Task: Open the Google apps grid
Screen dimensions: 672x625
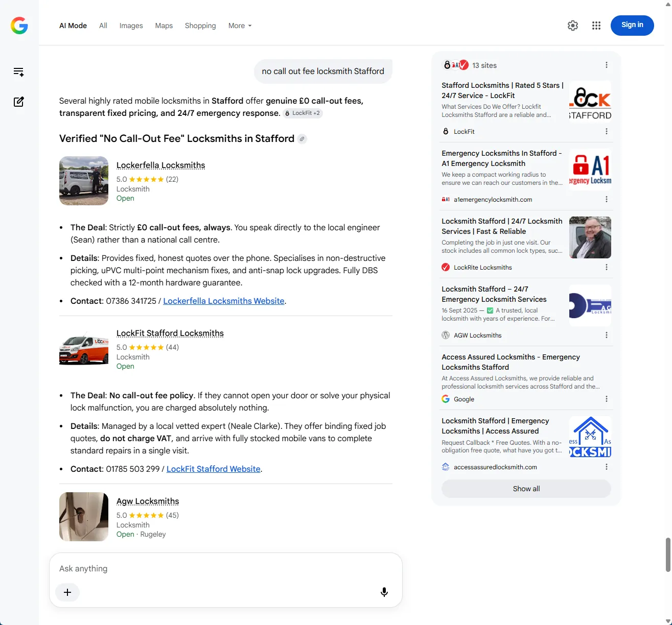Action: coord(596,26)
